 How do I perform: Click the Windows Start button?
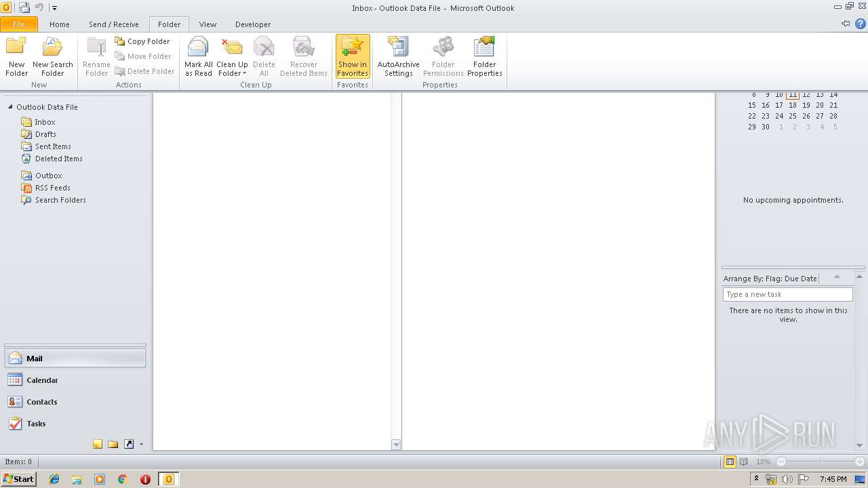18,479
